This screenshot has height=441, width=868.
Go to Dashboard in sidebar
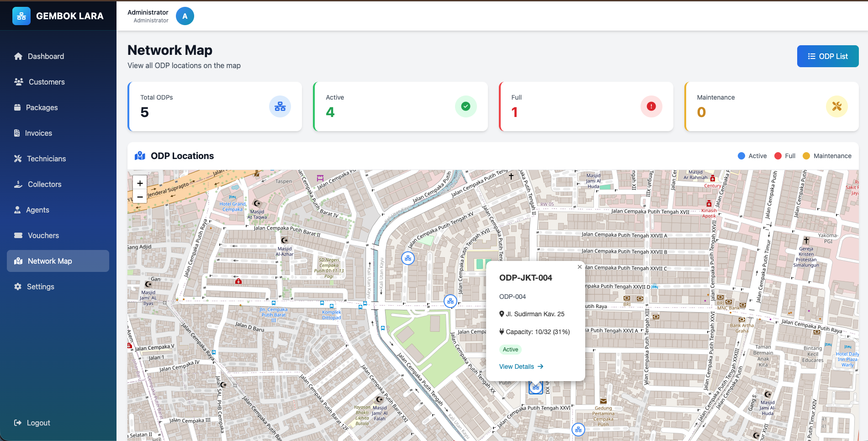[x=46, y=56]
